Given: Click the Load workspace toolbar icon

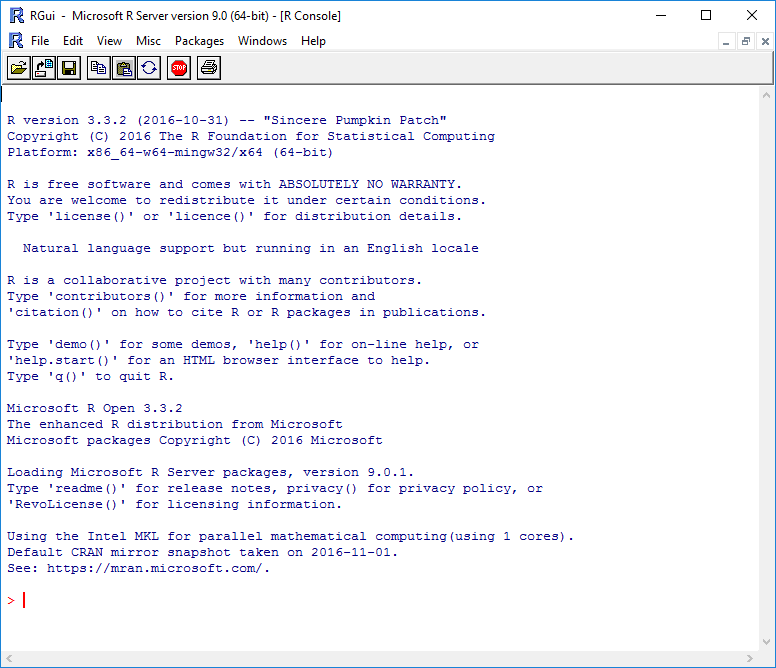Looking at the screenshot, I should tap(44, 68).
